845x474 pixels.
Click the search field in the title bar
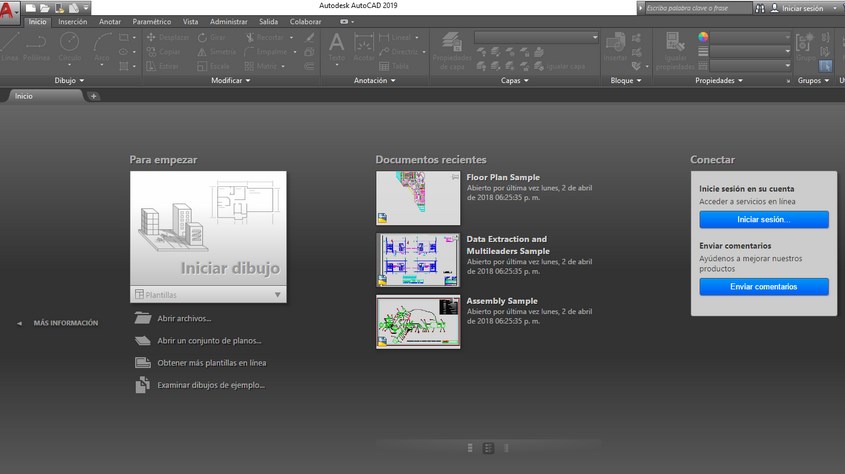point(698,8)
